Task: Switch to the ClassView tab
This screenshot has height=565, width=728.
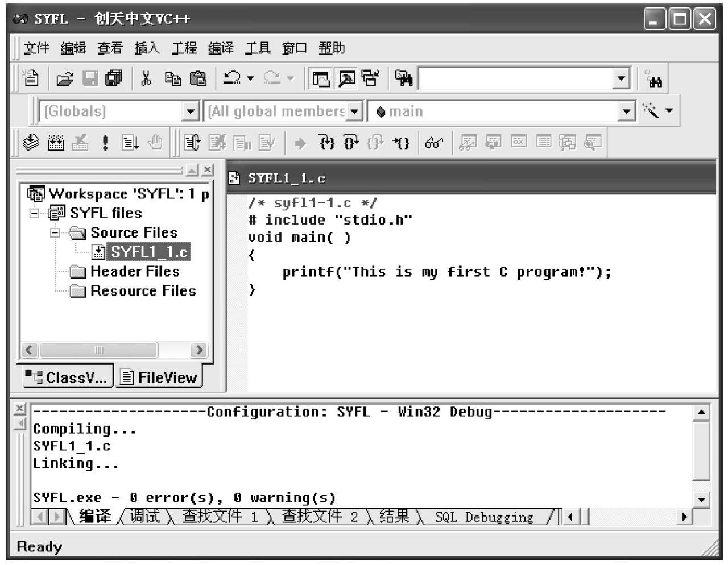Action: pyautogui.click(x=68, y=377)
